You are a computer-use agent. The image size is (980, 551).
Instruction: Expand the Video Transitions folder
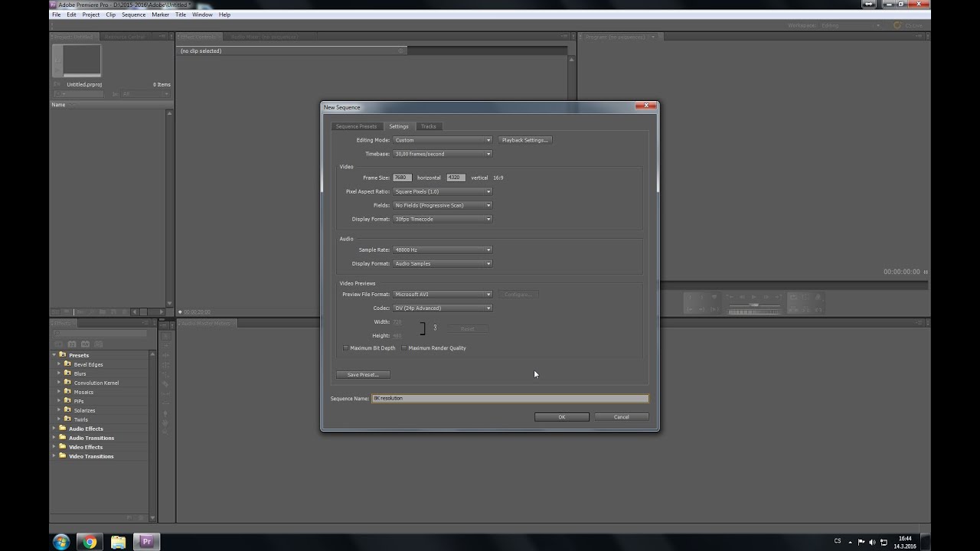tap(54, 456)
